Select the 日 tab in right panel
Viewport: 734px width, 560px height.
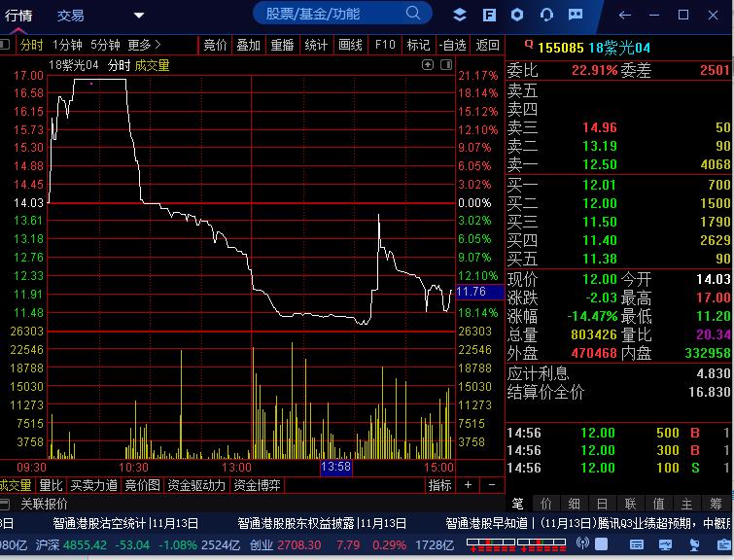pyautogui.click(x=602, y=504)
